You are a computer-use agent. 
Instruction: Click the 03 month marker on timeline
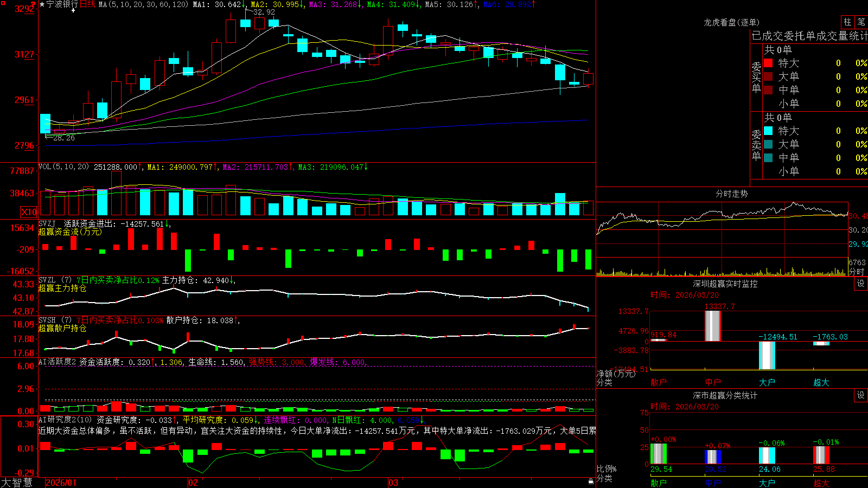(393, 483)
